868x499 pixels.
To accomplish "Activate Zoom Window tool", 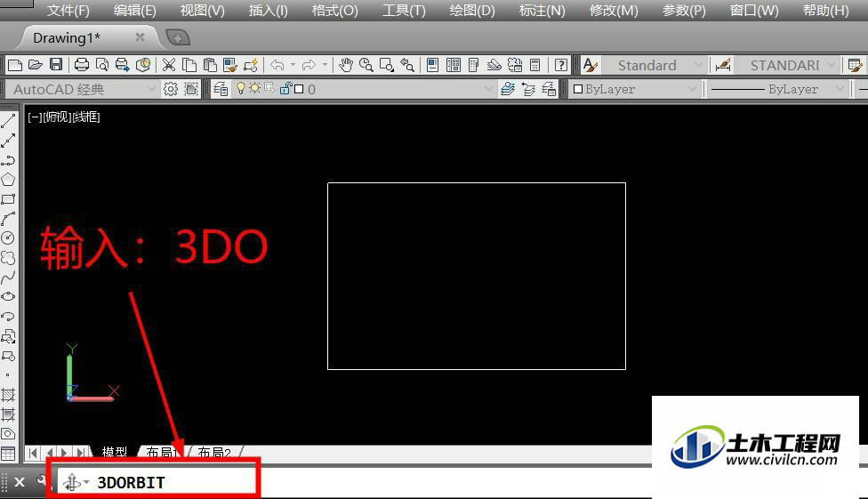I will tap(386, 65).
